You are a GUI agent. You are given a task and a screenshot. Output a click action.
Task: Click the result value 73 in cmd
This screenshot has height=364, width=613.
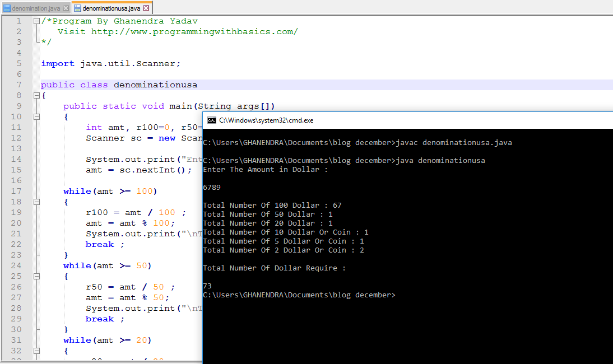click(207, 286)
